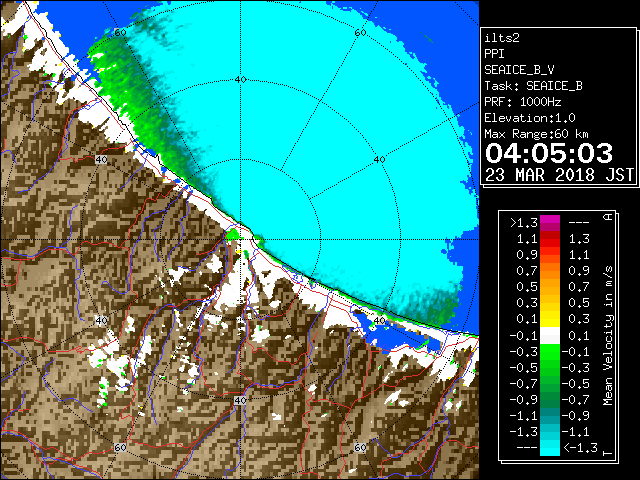Pick the orange swatch beside legend "0.7"
Viewport: 640px width, 480px height.
(550, 271)
